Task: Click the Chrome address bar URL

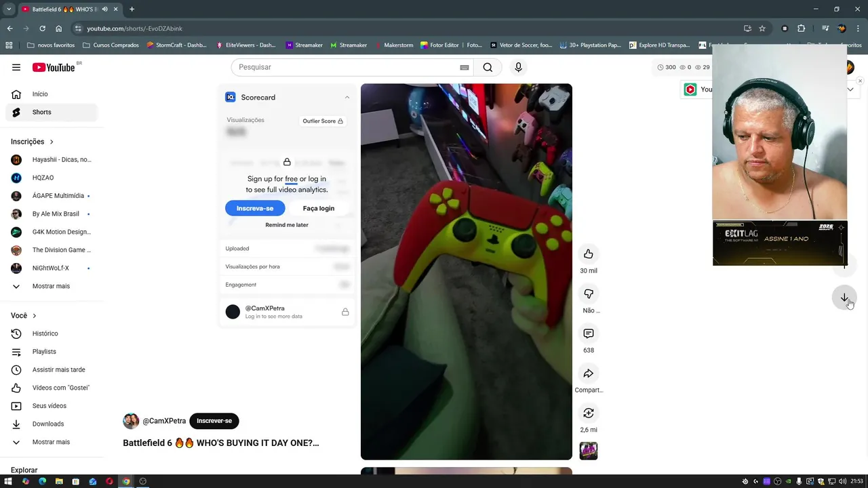Action: pyautogui.click(x=135, y=28)
